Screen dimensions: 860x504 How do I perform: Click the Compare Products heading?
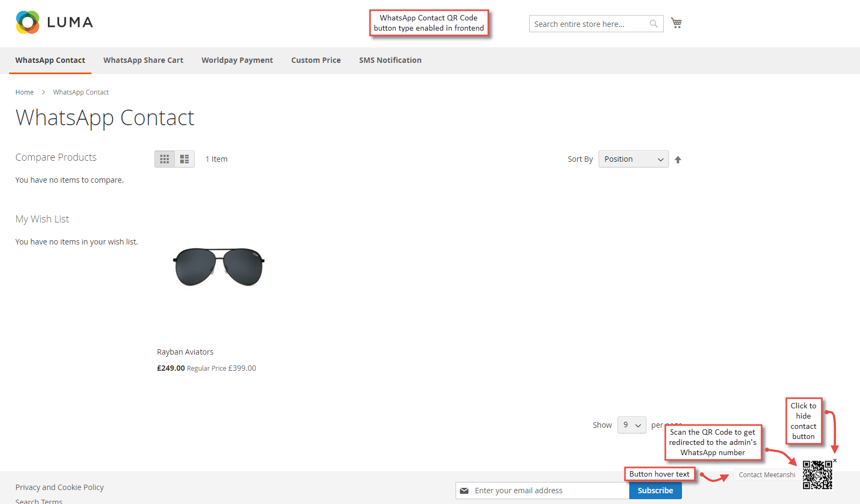click(x=56, y=157)
